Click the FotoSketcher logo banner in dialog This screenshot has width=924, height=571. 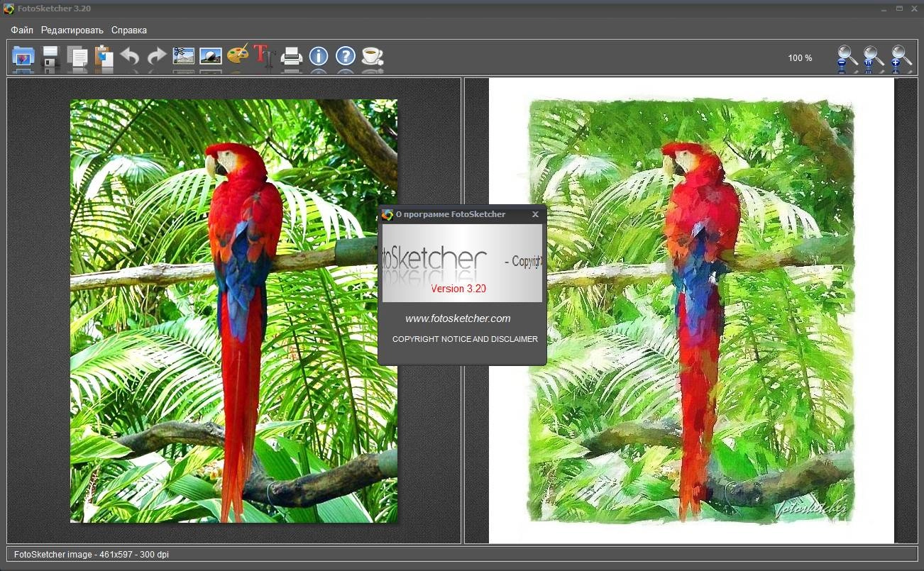coord(462,263)
